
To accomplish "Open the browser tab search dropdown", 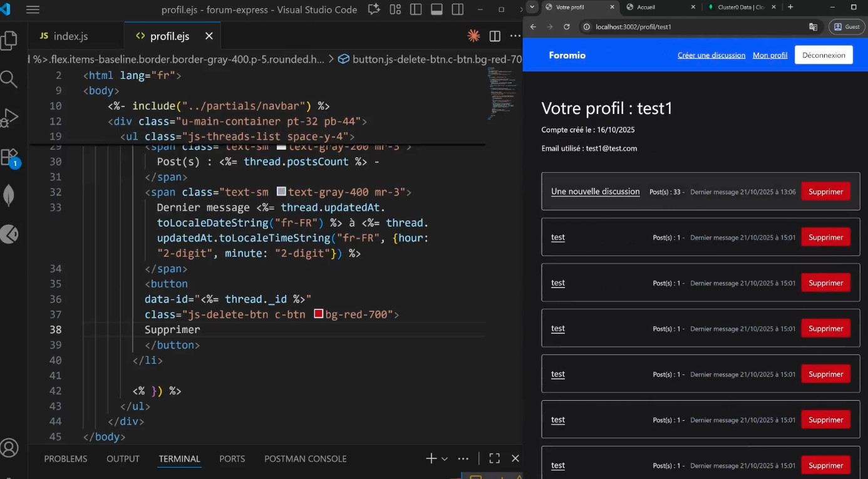I will pyautogui.click(x=532, y=7).
